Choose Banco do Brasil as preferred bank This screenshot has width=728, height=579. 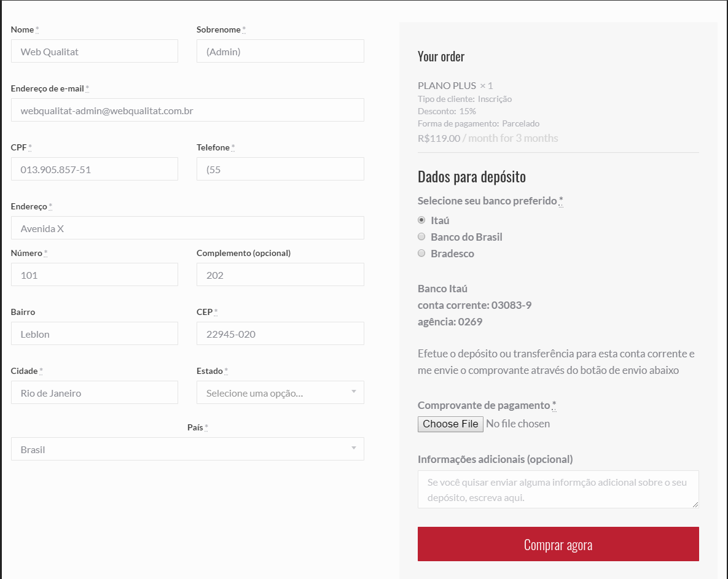tap(421, 236)
